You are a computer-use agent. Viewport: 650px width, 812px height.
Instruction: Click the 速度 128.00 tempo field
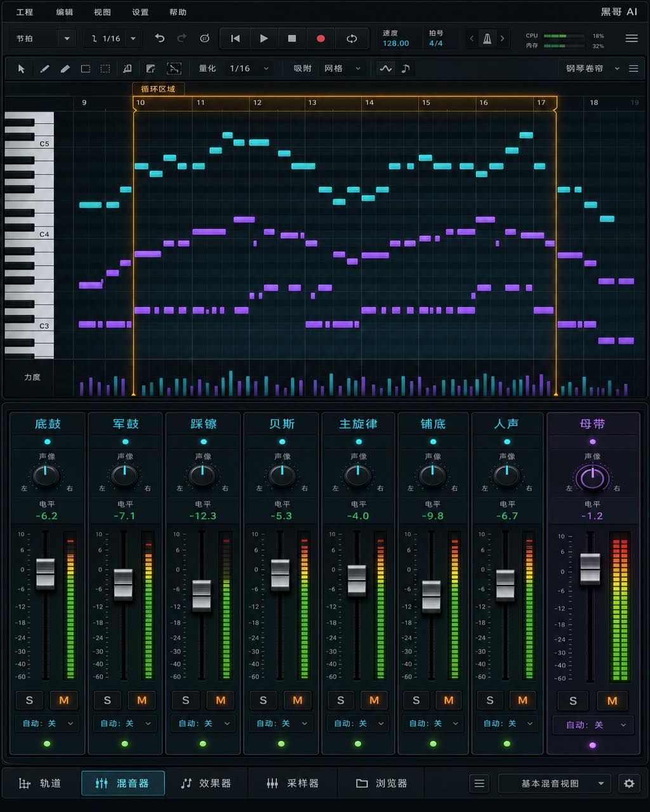[x=395, y=39]
